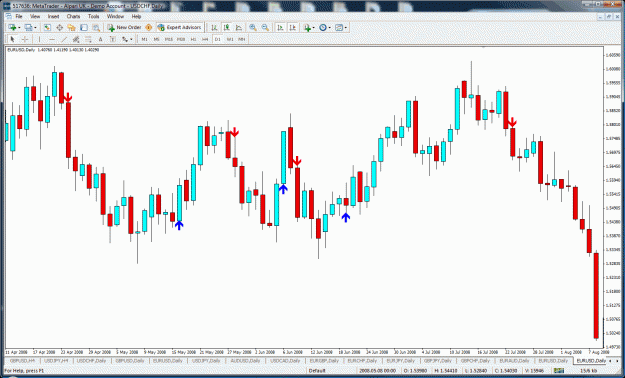Click the Periods clock icon

(322, 28)
